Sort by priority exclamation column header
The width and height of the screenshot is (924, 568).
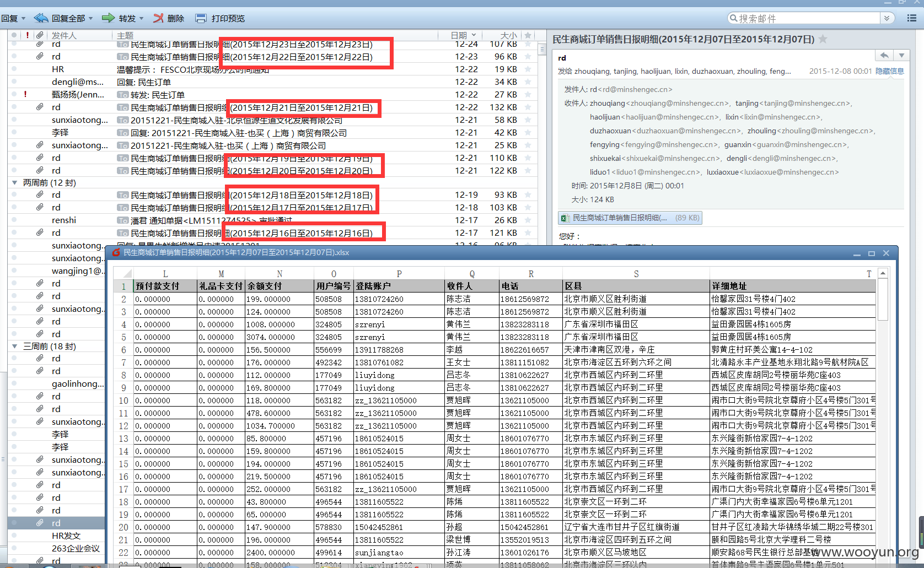coord(28,35)
